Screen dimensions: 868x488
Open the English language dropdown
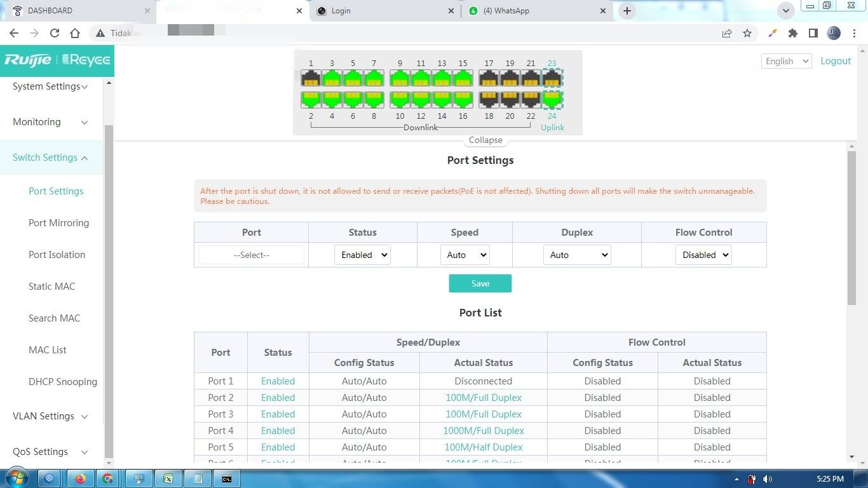coord(786,61)
